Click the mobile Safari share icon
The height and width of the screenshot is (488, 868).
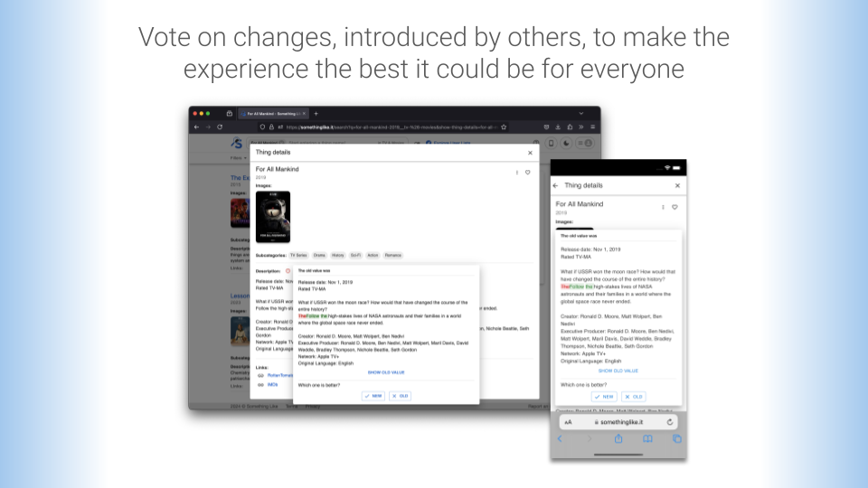pos(618,439)
